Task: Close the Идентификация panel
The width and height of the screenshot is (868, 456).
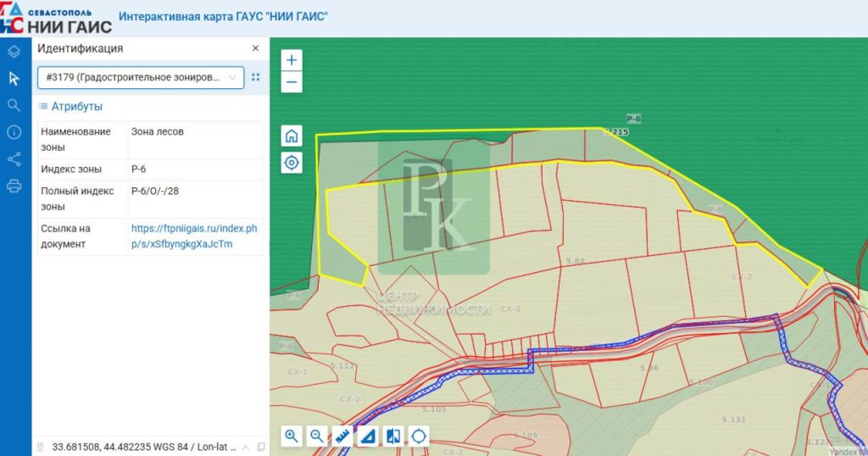Action: pos(255,49)
